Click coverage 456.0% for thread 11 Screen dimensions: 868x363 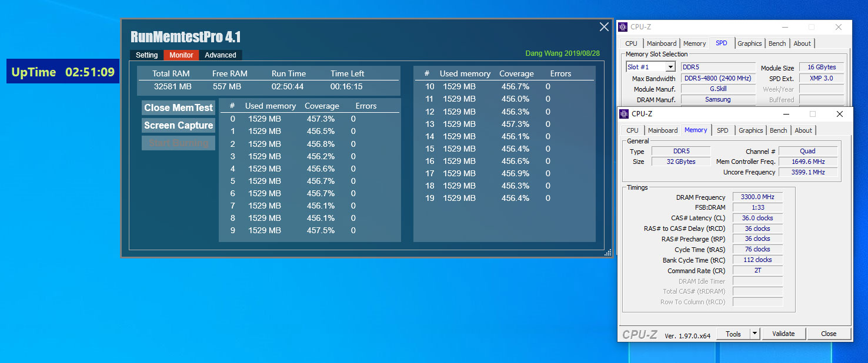515,99
